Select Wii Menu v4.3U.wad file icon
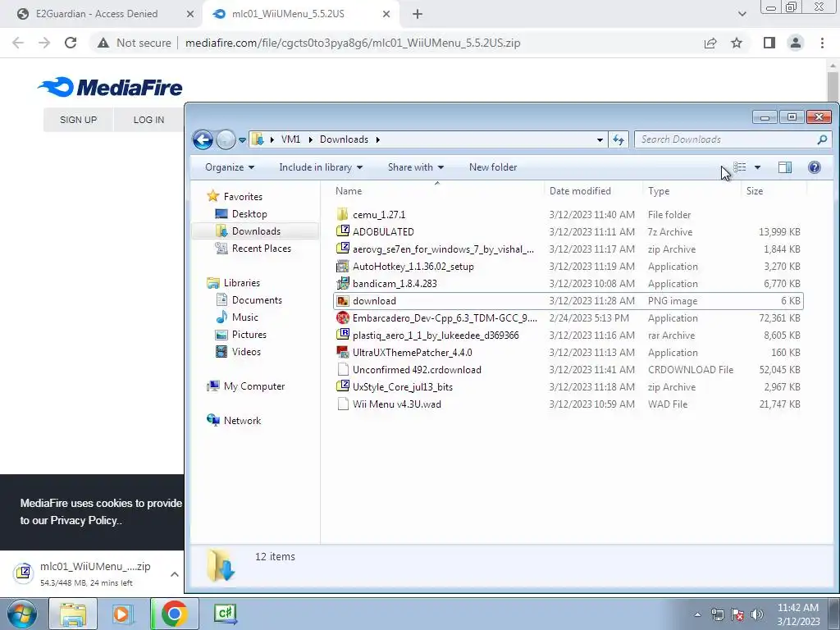840x630 pixels. point(343,404)
